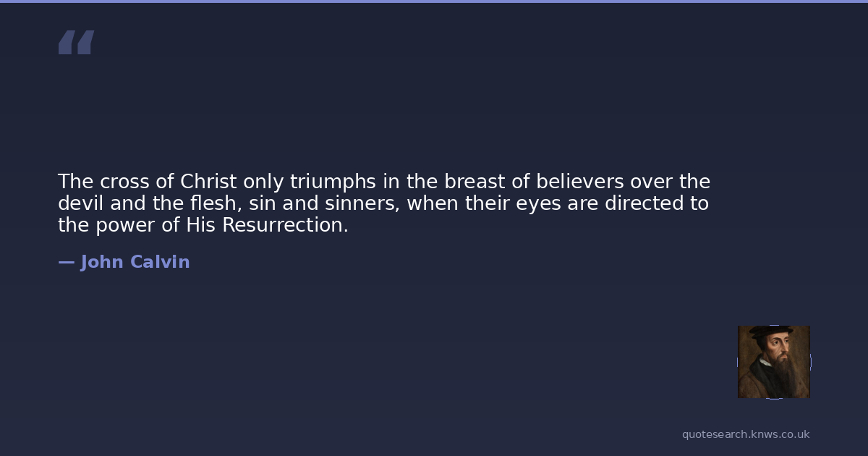868x456 pixels.
Task: Click John Calvin's portrait thumbnail
Action: (773, 361)
